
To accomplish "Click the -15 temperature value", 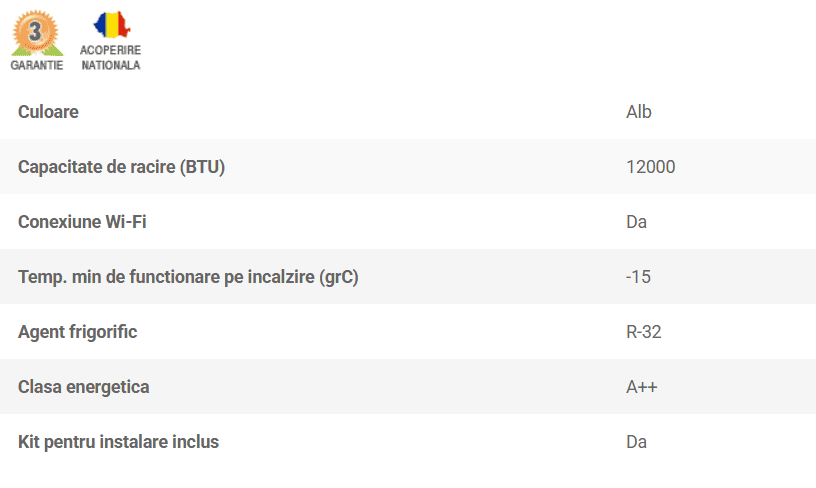I will click(x=638, y=277).
